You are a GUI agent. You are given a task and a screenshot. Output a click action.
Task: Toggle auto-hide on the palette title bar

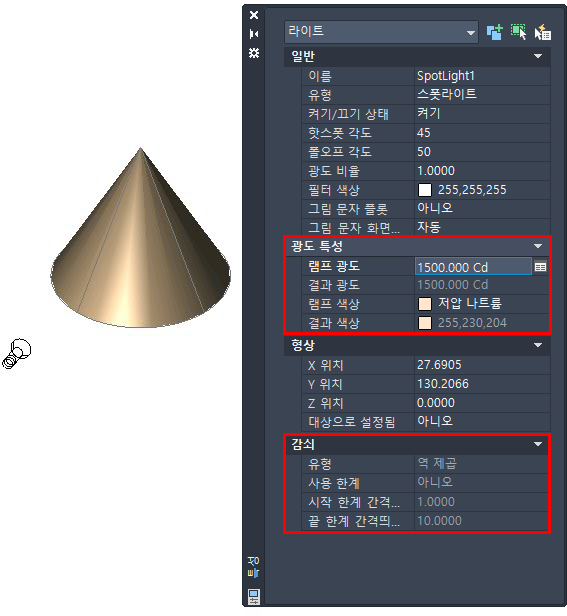pos(254,34)
